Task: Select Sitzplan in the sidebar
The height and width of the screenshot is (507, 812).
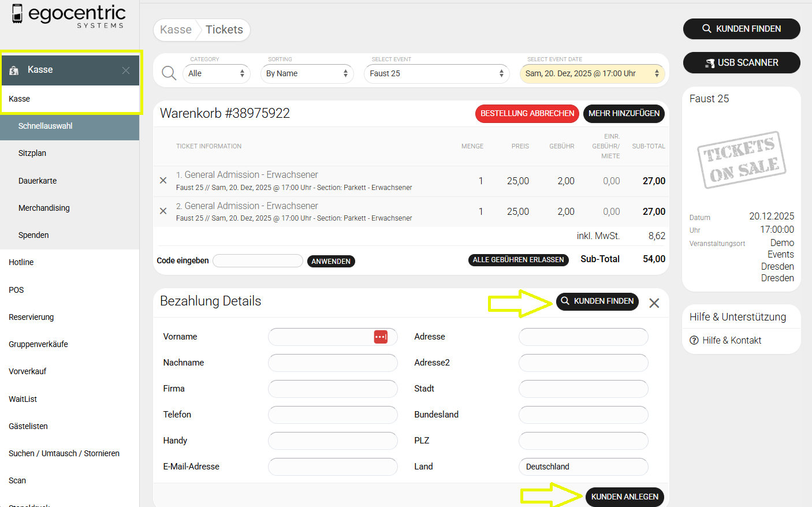Action: 32,154
